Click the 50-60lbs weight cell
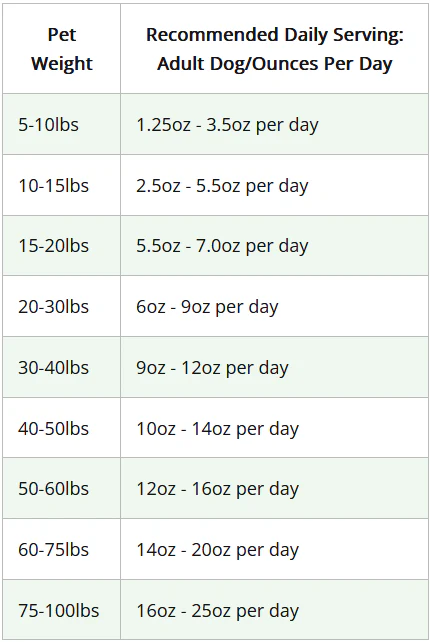Viewport: 430px width, 642px height. pyautogui.click(x=61, y=488)
